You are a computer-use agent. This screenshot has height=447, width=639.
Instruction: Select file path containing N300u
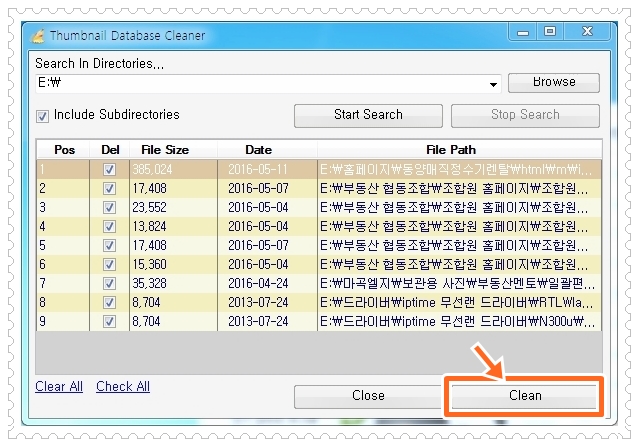(x=459, y=321)
